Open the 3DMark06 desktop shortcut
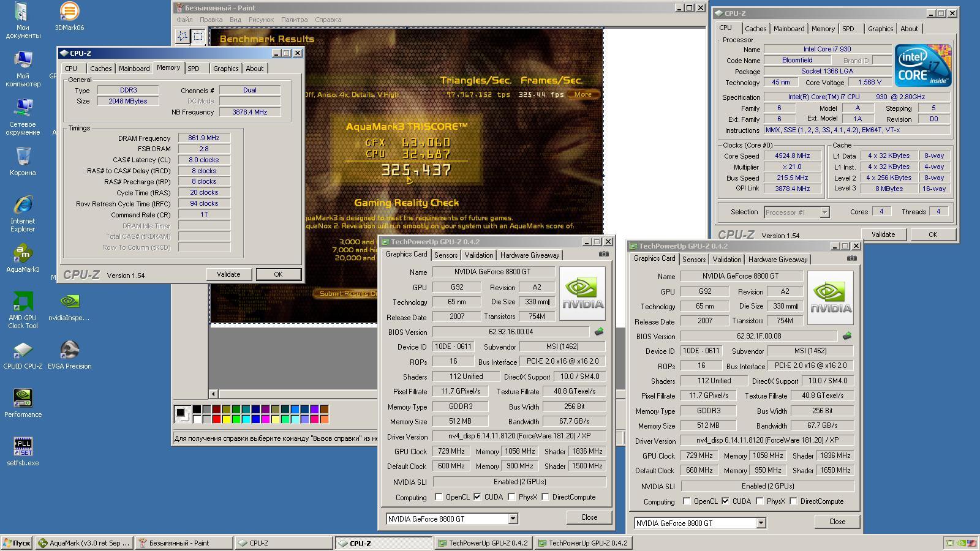 [69, 17]
